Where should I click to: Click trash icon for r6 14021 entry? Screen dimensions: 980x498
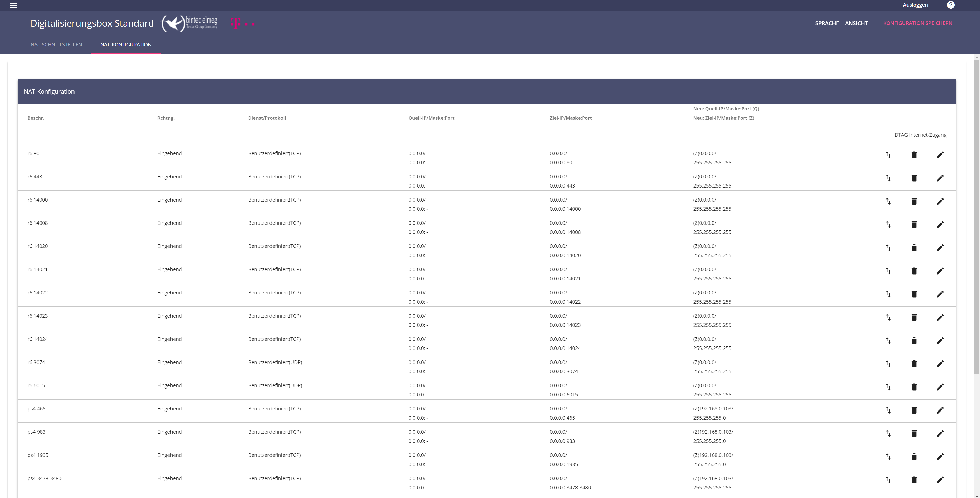click(x=914, y=271)
